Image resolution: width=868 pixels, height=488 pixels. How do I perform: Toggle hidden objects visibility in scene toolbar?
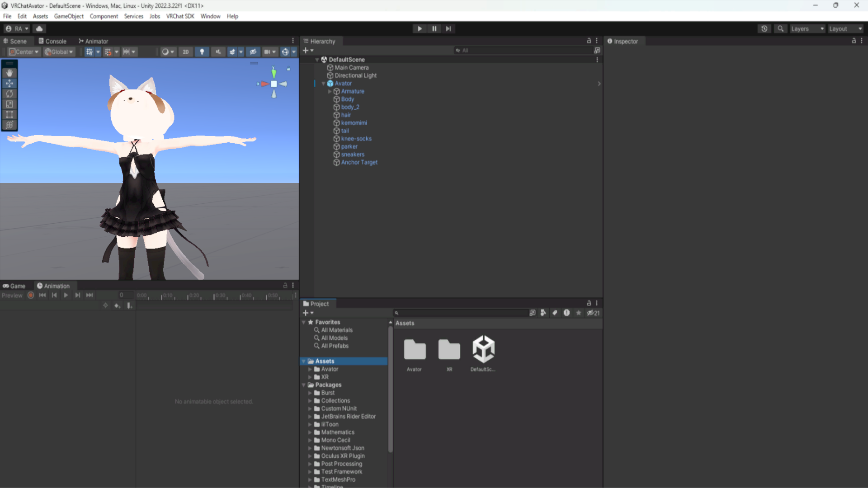coord(253,52)
